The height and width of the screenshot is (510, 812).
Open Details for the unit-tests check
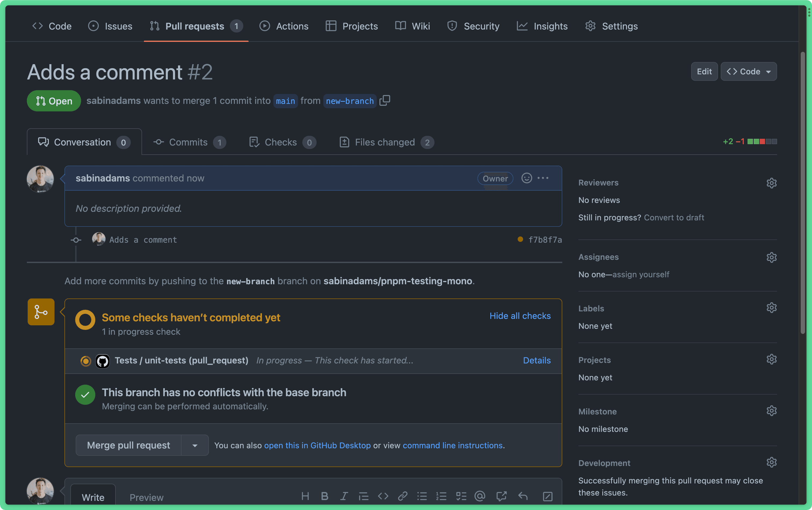point(536,360)
